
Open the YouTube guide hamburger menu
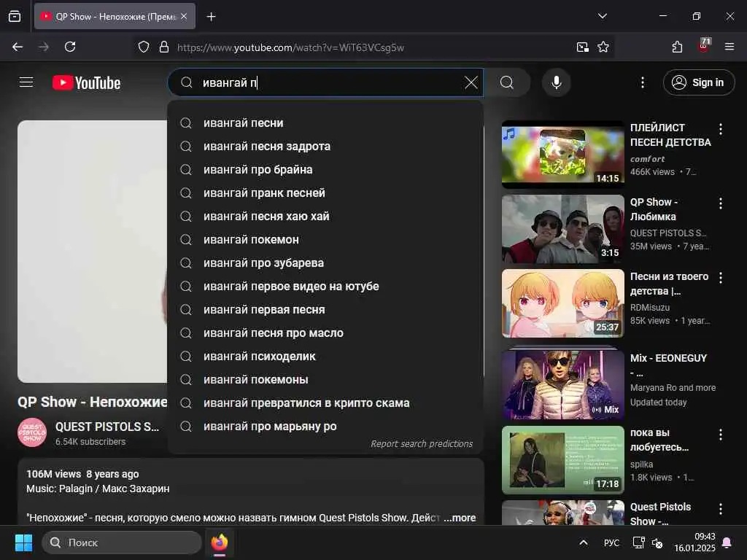[26, 82]
